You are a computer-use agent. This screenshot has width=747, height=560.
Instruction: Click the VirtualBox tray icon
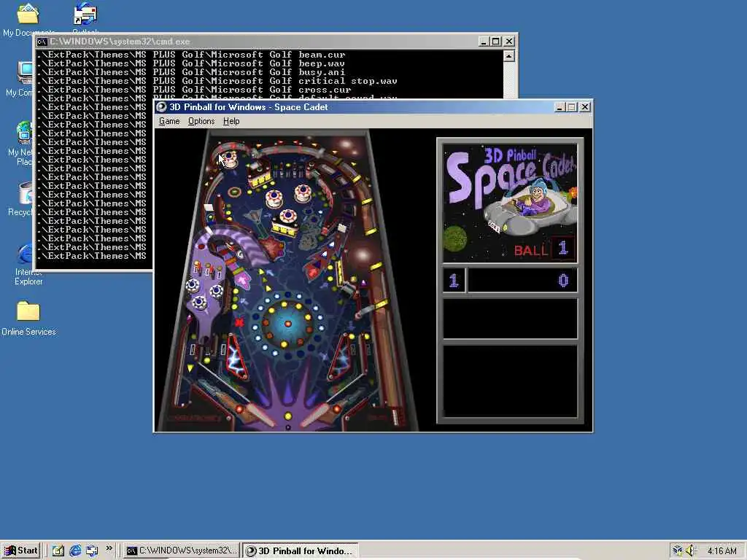coord(677,551)
